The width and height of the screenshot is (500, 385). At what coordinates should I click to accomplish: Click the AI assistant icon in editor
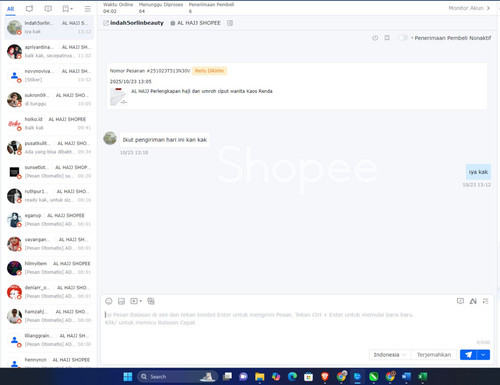(x=473, y=301)
